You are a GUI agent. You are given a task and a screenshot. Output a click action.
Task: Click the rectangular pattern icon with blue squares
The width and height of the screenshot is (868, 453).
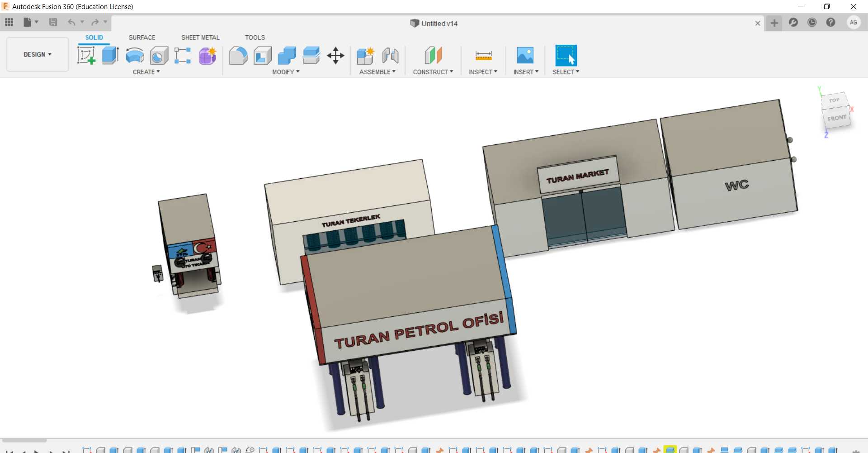point(183,56)
